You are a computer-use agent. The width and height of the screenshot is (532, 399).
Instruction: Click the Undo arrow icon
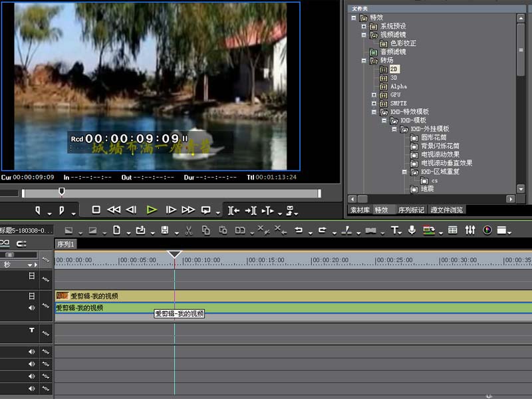[x=299, y=230]
